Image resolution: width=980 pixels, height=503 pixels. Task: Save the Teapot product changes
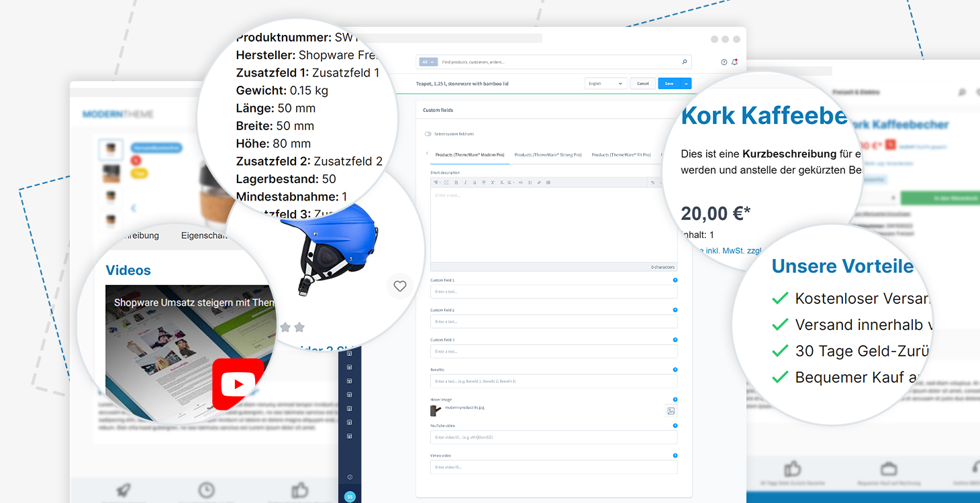(x=669, y=83)
